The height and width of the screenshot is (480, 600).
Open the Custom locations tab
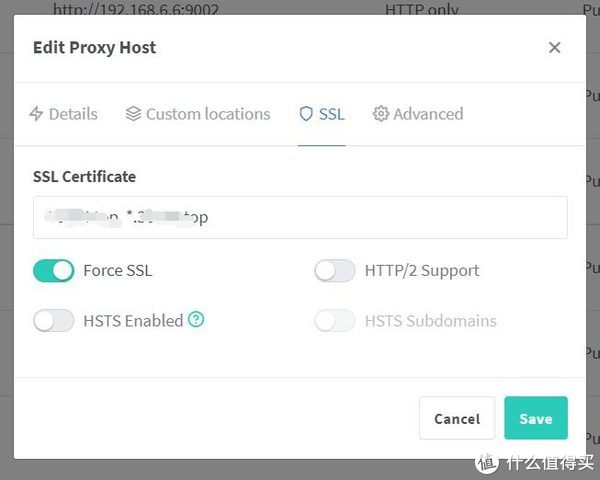(x=208, y=114)
